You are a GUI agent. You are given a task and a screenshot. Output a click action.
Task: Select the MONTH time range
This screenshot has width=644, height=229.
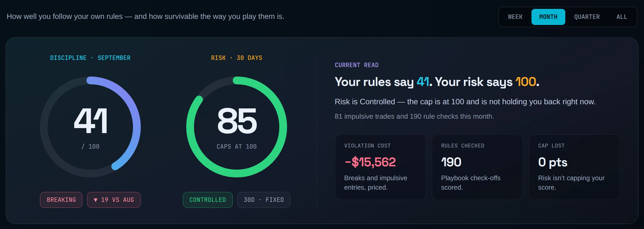[548, 17]
